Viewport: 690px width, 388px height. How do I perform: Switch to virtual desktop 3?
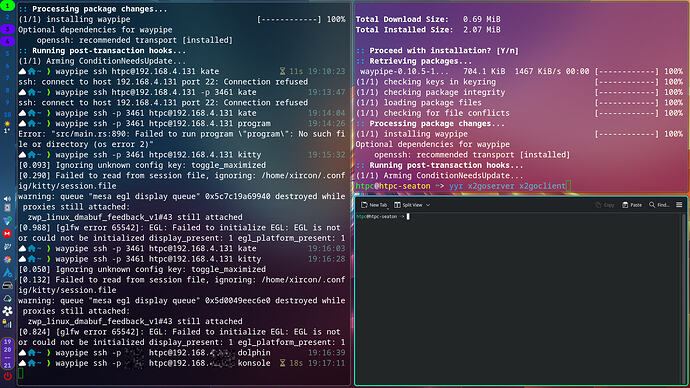tap(7, 29)
